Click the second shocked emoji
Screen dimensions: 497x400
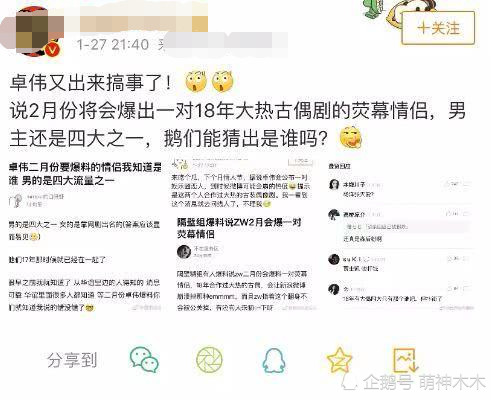click(223, 81)
